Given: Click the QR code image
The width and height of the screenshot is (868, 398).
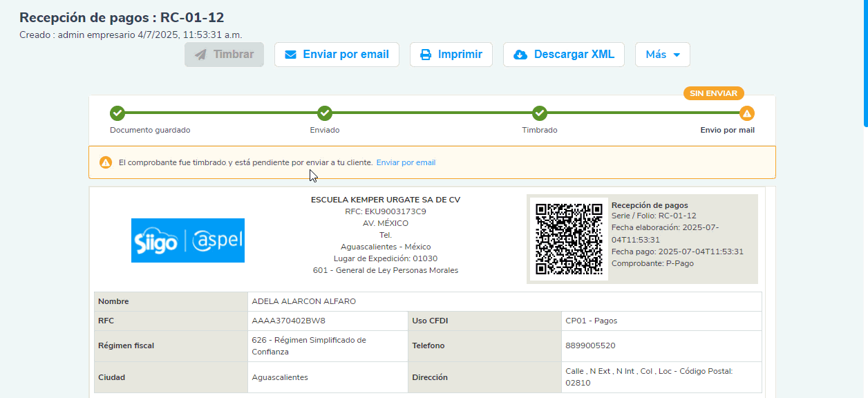Looking at the screenshot, I should tap(569, 238).
